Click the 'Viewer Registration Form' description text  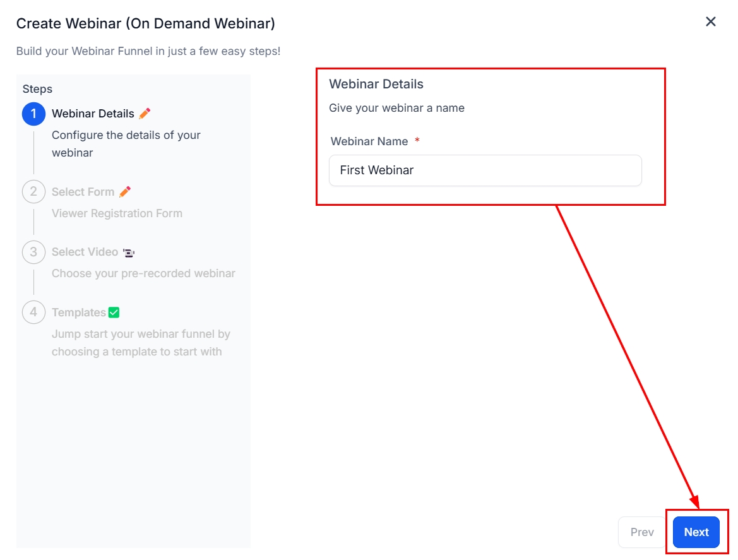[117, 213]
